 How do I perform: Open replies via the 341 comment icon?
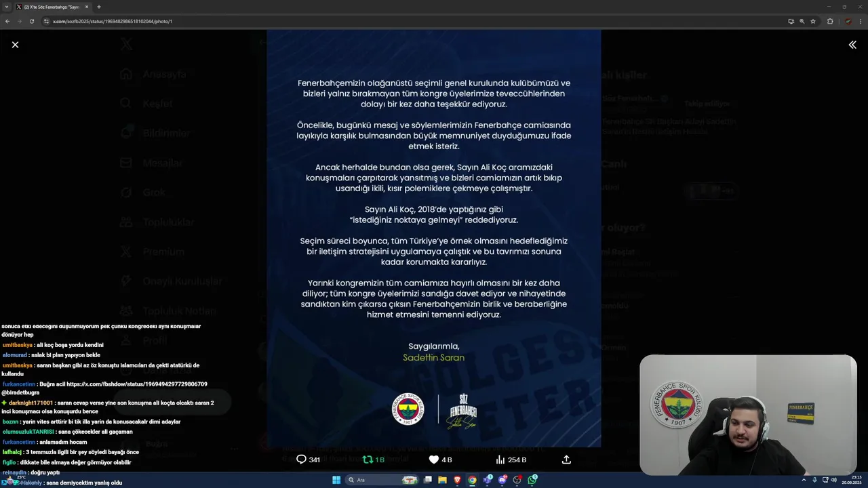[x=308, y=460]
